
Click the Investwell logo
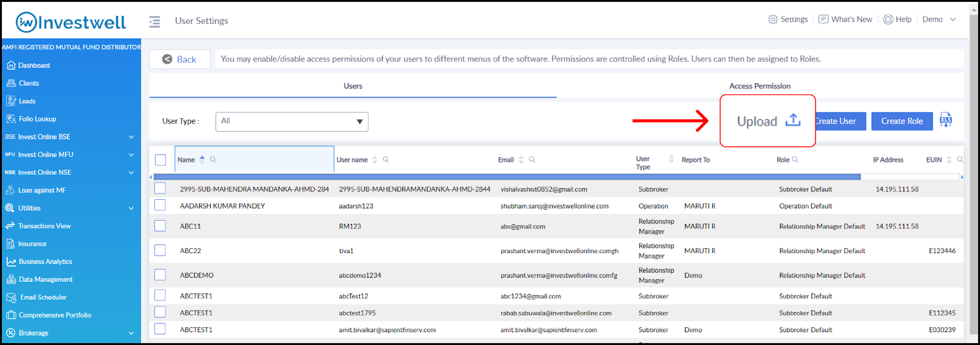coord(71,22)
